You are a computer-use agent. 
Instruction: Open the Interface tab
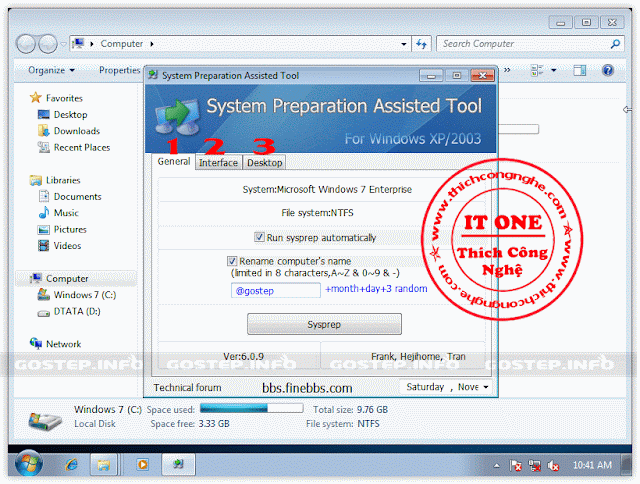[x=218, y=163]
